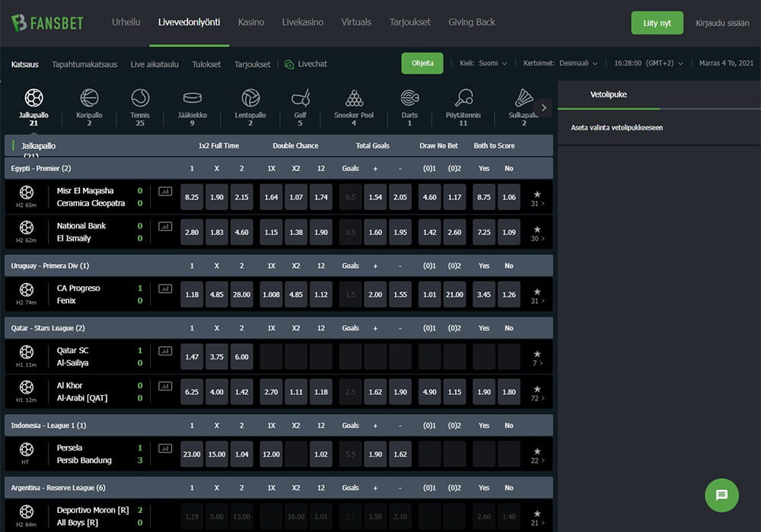Open the Livekasino menu item
761x532 pixels.
302,22
